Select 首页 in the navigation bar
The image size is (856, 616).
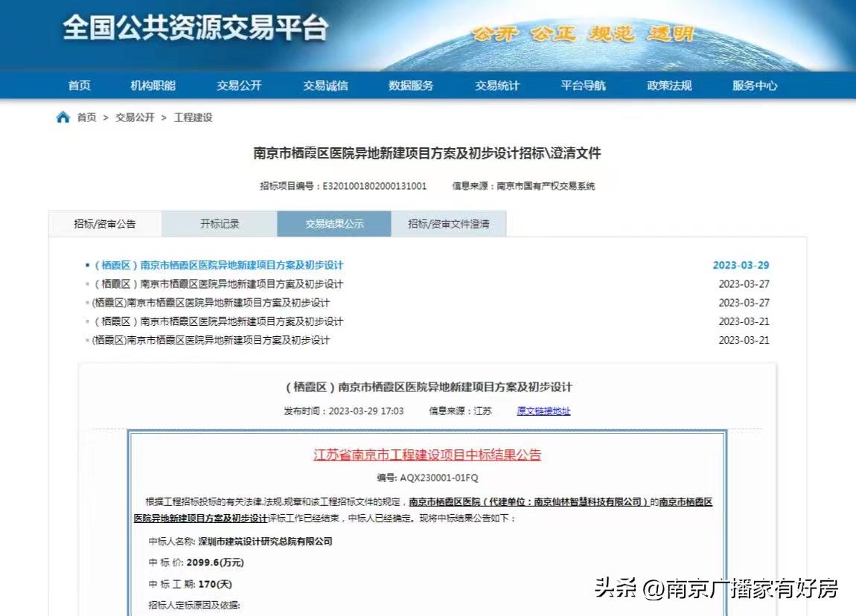[x=79, y=86]
